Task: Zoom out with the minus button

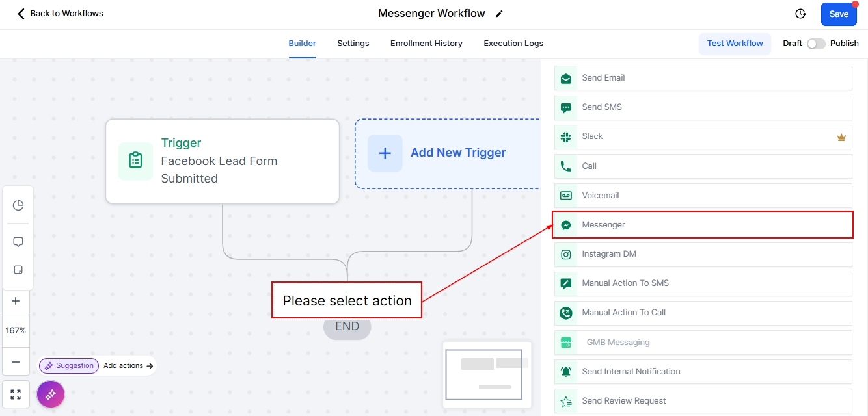Action: (x=16, y=362)
